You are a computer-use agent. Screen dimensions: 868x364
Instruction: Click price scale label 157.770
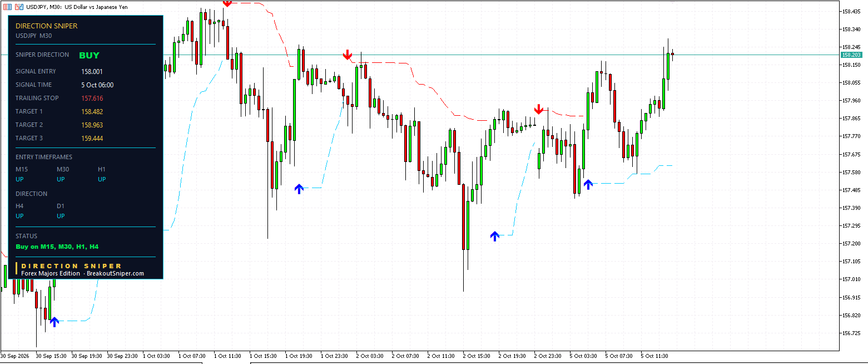coord(852,136)
